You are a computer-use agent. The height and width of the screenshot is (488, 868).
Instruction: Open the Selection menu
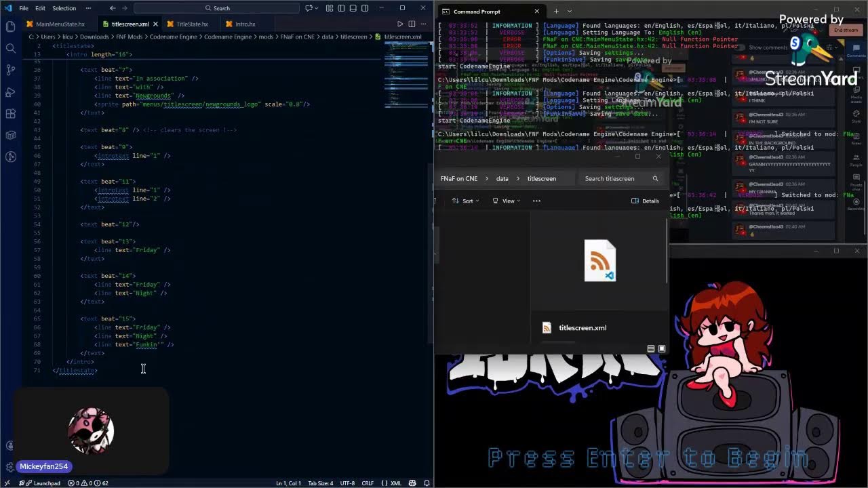[x=64, y=8]
